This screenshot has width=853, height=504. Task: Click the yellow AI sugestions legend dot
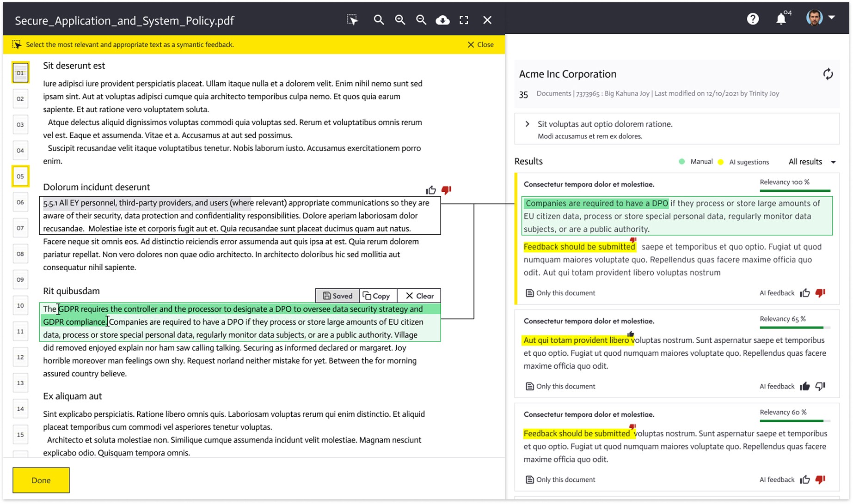(721, 162)
